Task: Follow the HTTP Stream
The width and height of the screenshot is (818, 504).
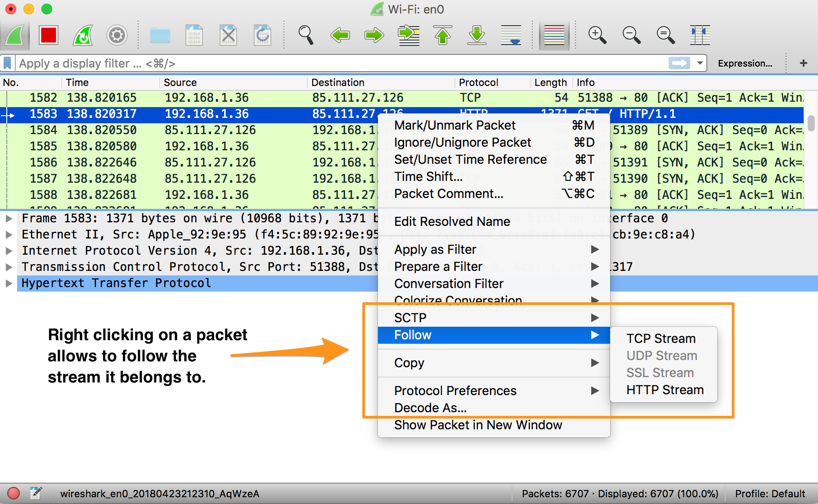Action: pyautogui.click(x=663, y=390)
